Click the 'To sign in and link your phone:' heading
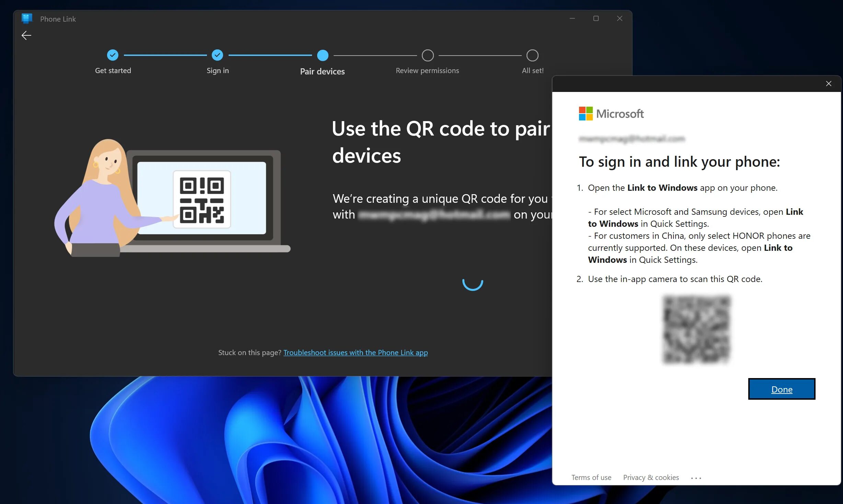The image size is (843, 504). click(680, 162)
